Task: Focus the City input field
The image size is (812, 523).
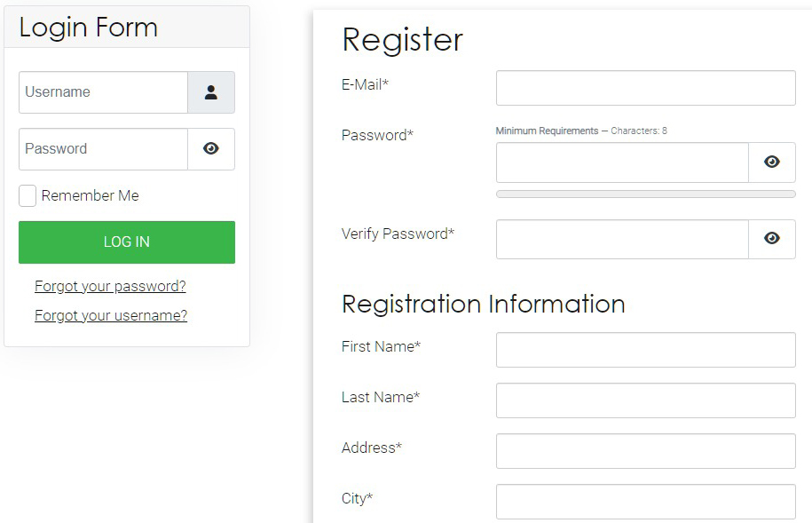Action: pyautogui.click(x=645, y=502)
